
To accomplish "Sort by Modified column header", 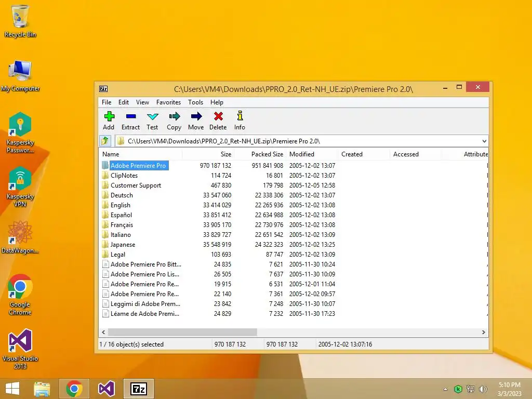I will click(312, 154).
